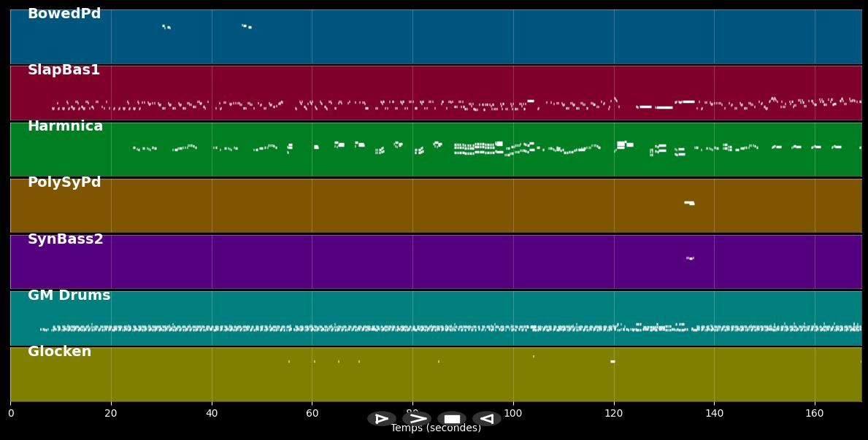Click the SynBass2 track name

(x=66, y=239)
